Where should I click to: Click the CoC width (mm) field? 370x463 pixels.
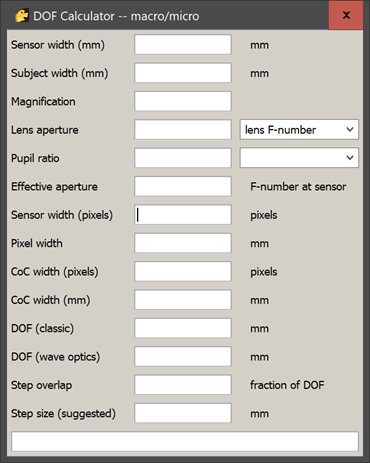coord(183,300)
